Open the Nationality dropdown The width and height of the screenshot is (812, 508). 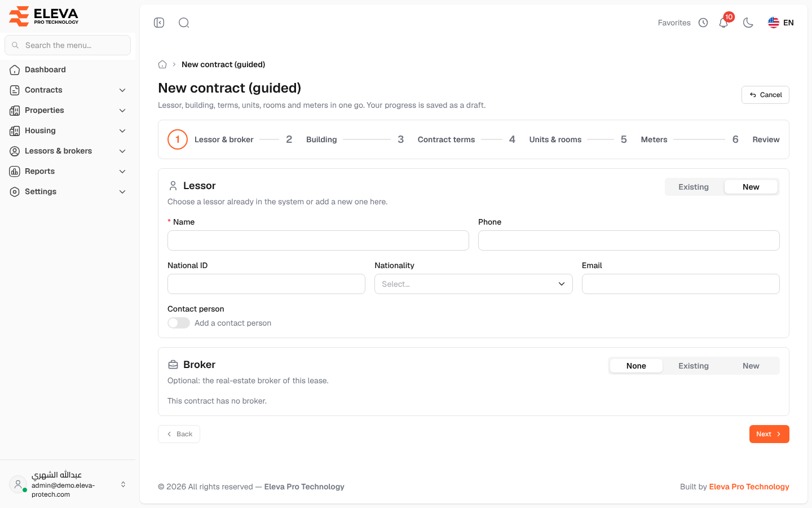click(x=474, y=284)
